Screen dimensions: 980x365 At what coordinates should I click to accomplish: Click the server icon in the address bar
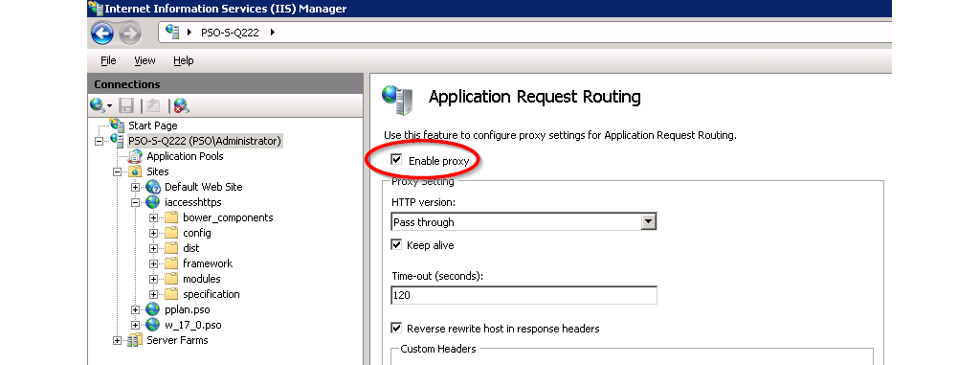(173, 32)
